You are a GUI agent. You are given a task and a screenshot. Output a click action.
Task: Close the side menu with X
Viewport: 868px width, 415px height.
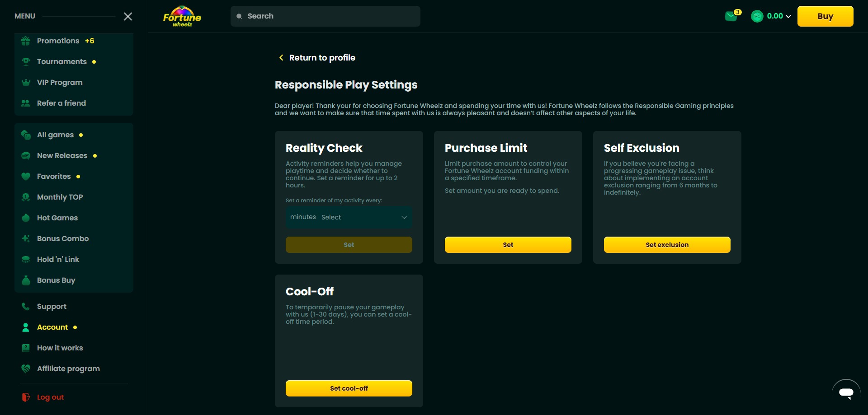click(x=128, y=16)
